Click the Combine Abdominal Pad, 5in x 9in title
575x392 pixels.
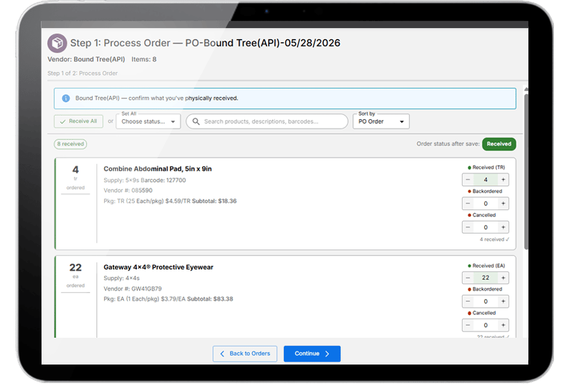tap(158, 169)
